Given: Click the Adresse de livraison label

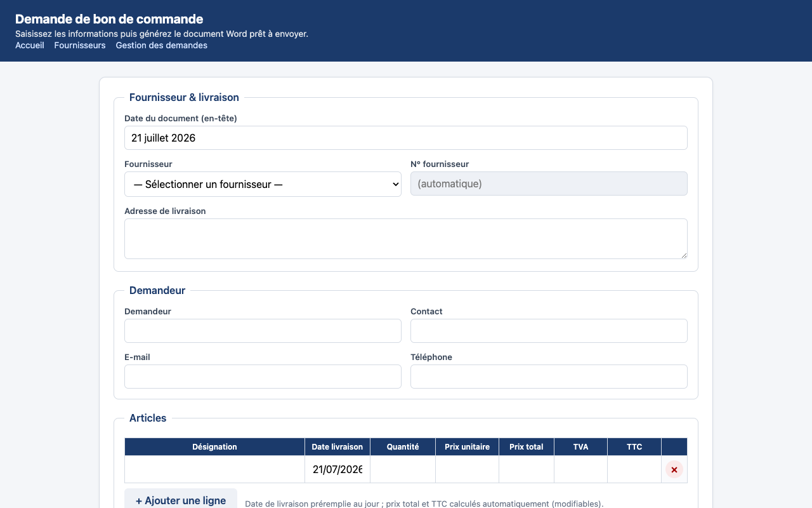Looking at the screenshot, I should tap(165, 211).
